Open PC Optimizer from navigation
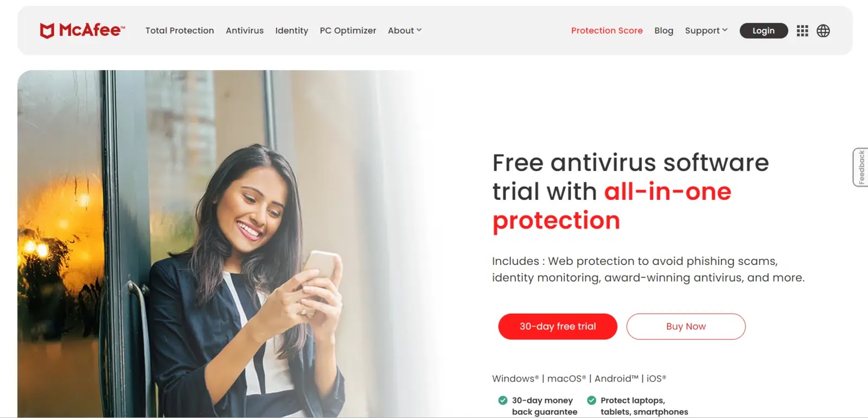 click(x=348, y=30)
